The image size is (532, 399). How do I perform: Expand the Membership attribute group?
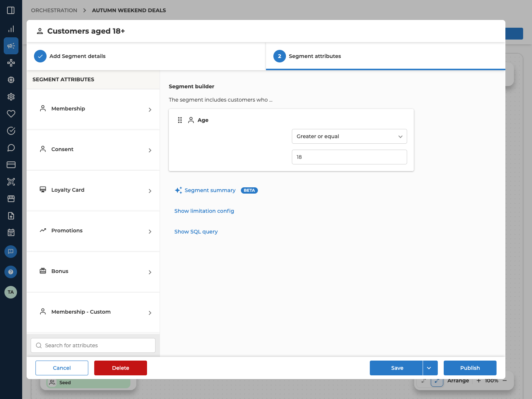click(x=93, y=109)
